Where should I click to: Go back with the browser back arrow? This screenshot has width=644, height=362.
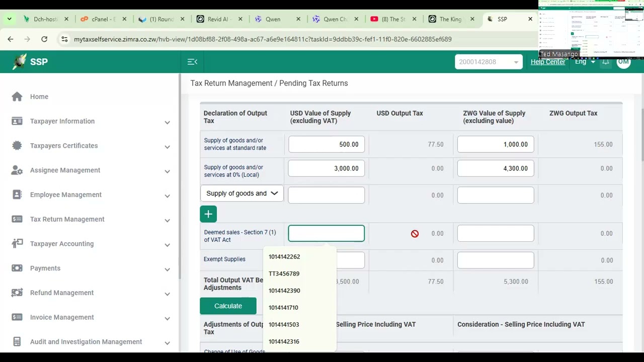tap(11, 39)
